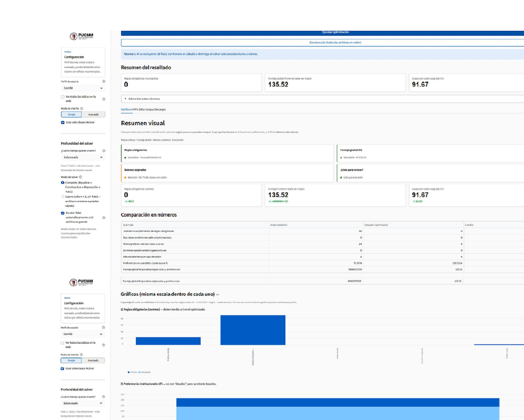The image size is (524, 420).
Task: Open the Comité profile dropdown in upper sidebar
Action: (83, 88)
